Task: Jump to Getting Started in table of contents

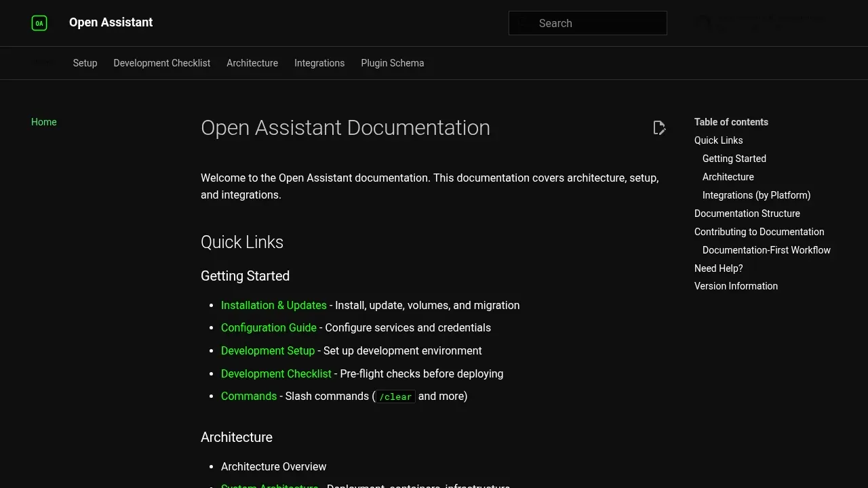Action: tap(734, 159)
